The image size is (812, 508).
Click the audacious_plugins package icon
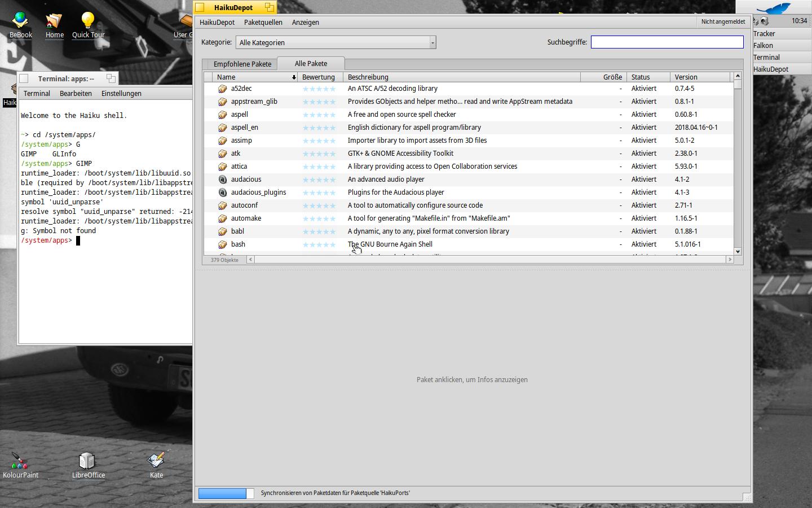222,192
